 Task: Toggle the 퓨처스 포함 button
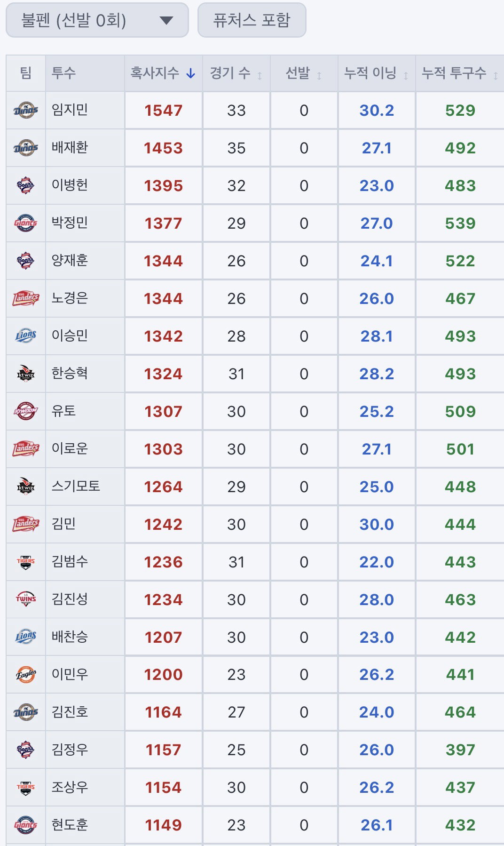click(x=252, y=20)
